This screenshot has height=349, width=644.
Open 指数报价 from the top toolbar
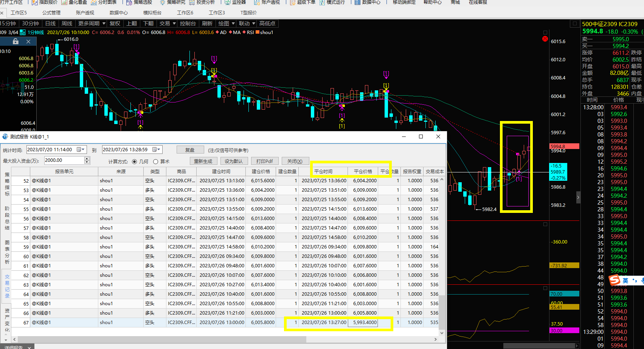pyautogui.click(x=45, y=2)
